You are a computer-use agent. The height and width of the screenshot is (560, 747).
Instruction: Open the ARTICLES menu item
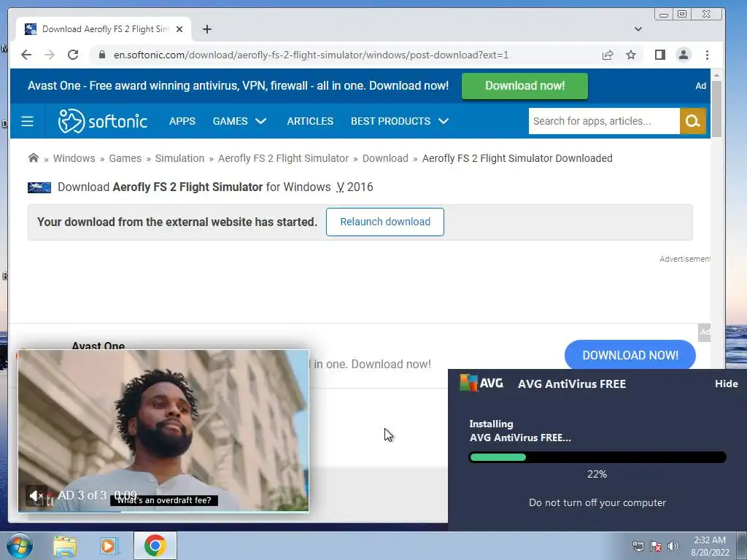coord(310,121)
